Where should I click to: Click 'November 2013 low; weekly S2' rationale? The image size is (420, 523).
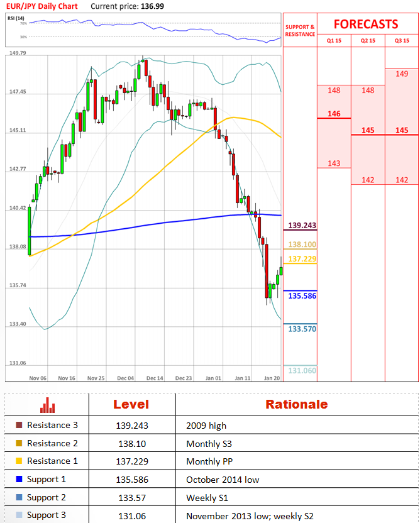[x=250, y=516]
